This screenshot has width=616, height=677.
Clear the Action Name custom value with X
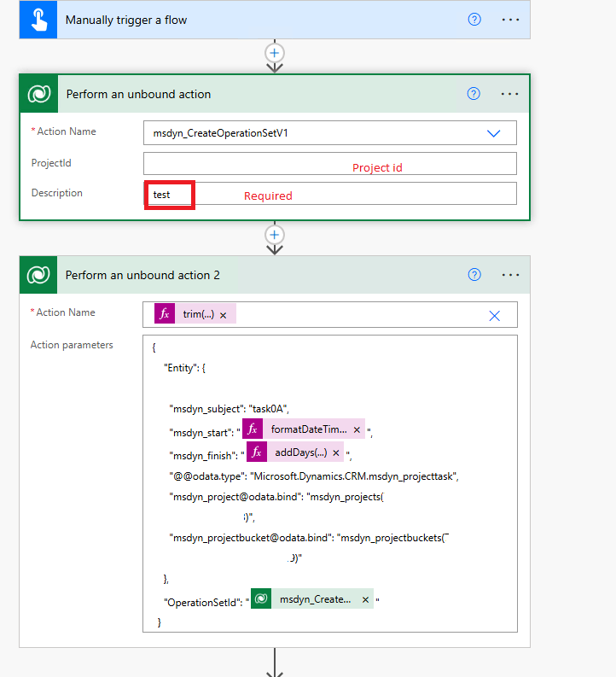coord(494,316)
